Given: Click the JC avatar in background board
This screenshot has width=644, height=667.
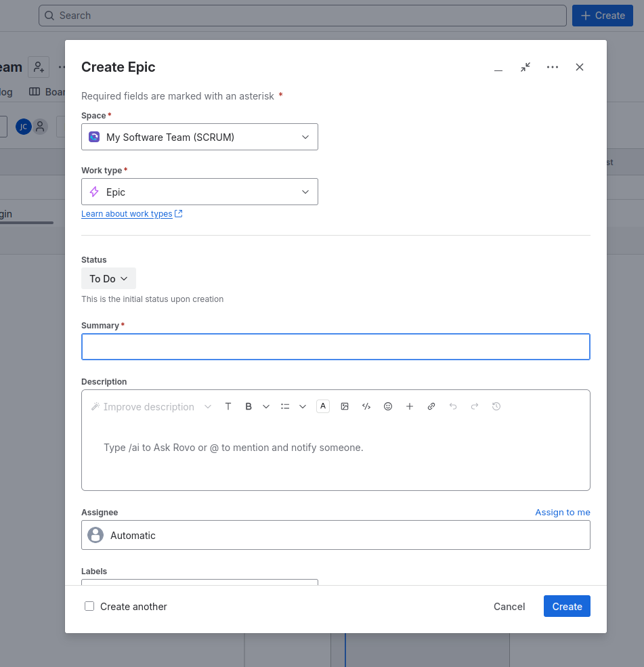Looking at the screenshot, I should 24,127.
